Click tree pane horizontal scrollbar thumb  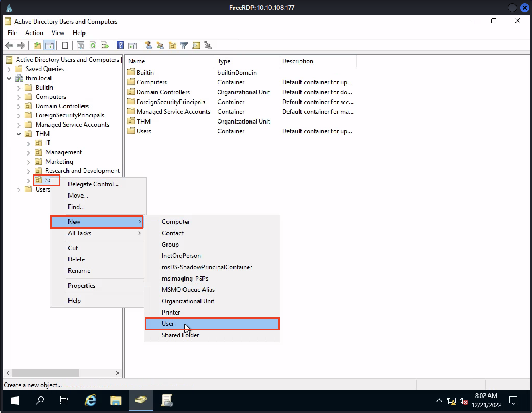click(46, 373)
